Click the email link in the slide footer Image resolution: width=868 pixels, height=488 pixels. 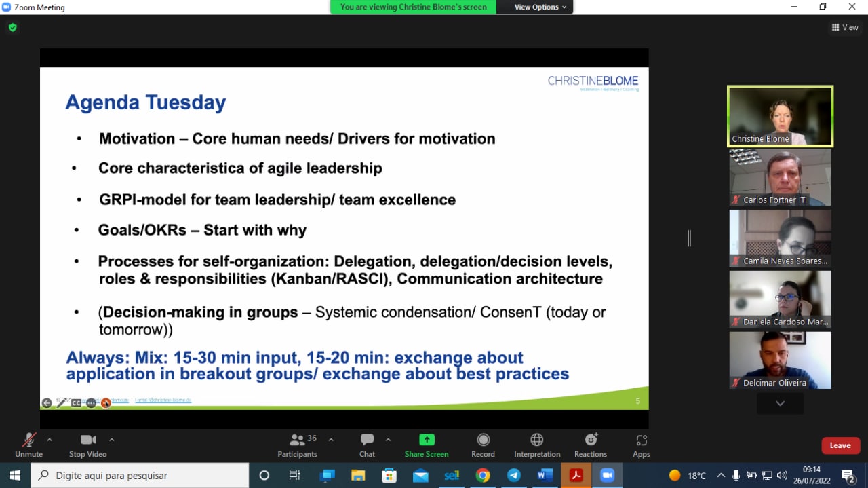163,400
